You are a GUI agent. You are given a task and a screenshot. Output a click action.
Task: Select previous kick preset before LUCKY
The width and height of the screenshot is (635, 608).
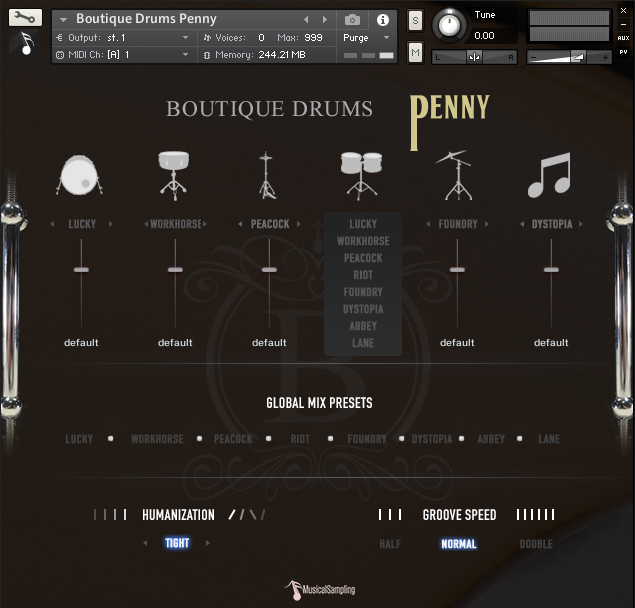52,224
